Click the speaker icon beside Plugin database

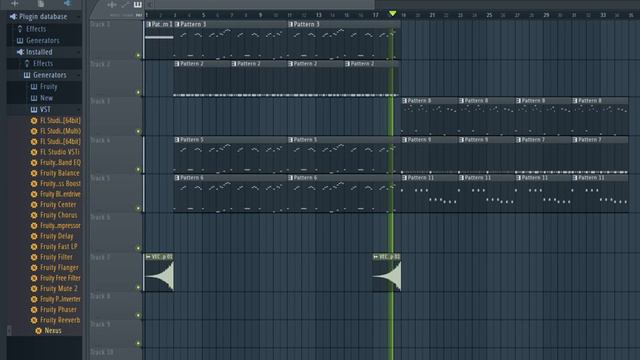[x=13, y=17]
